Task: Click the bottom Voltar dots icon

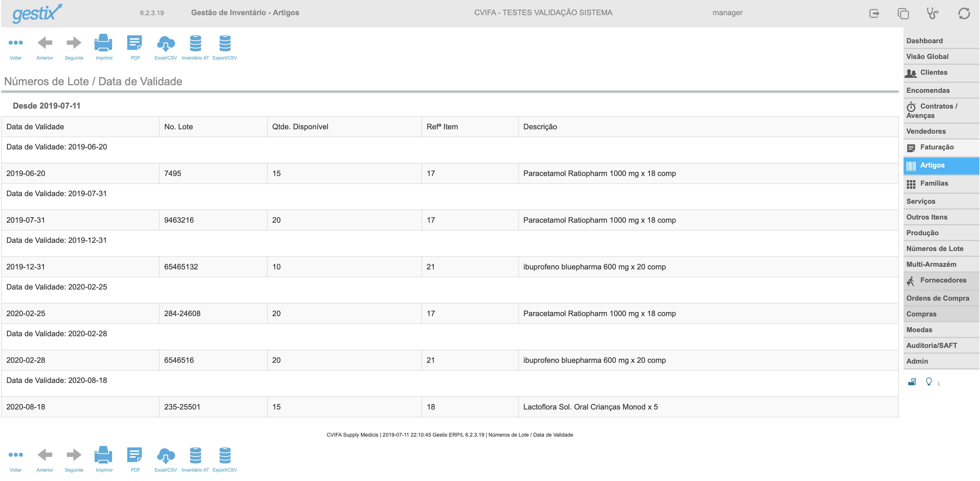Action: pyautogui.click(x=15, y=455)
